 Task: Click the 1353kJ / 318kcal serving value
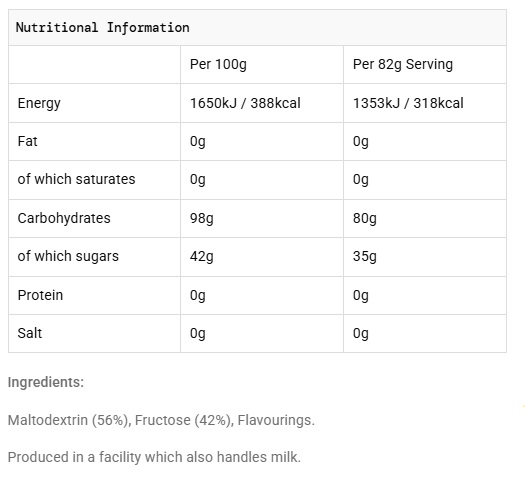click(x=408, y=103)
